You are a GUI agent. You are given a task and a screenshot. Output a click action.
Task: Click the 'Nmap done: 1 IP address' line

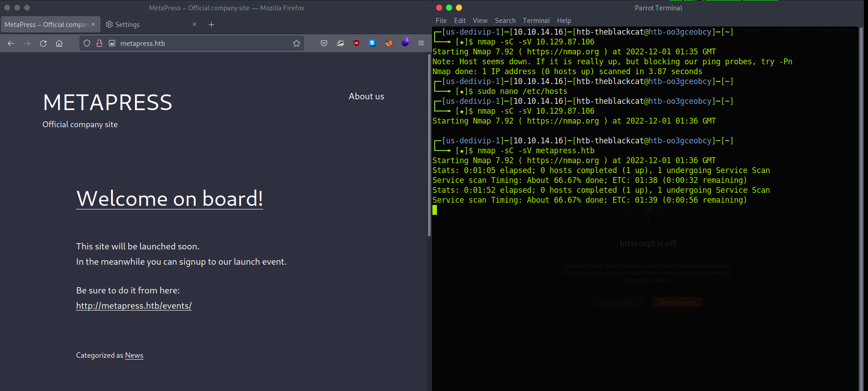pyautogui.click(x=567, y=71)
